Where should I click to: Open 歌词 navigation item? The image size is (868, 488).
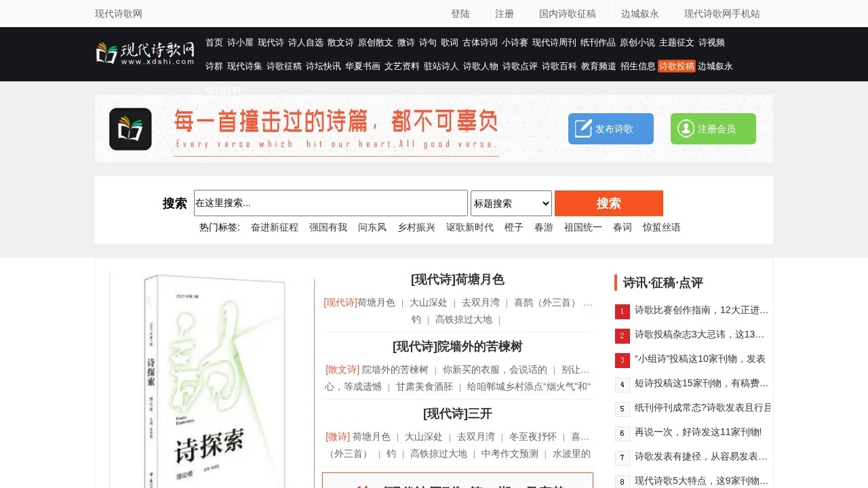click(450, 42)
